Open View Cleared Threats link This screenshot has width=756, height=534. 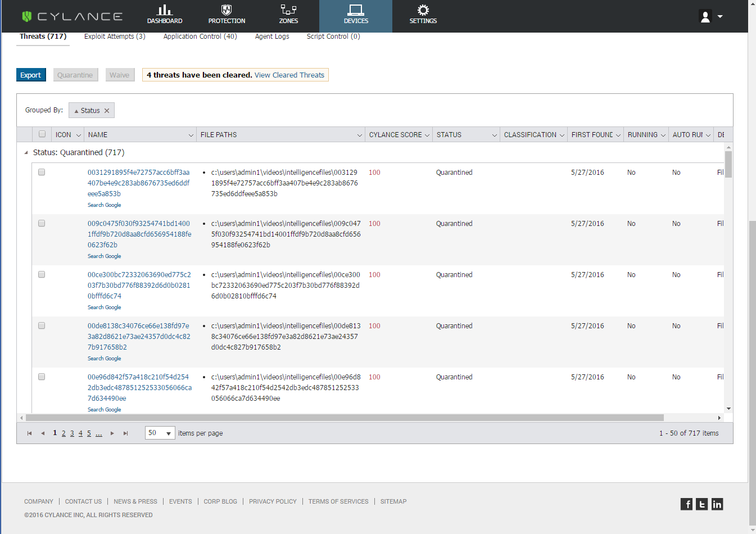tap(289, 75)
